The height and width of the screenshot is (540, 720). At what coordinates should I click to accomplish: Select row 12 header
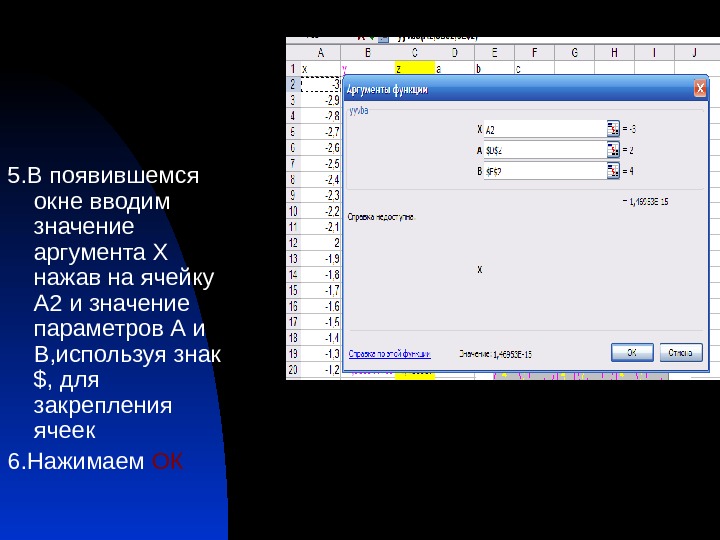[x=293, y=243]
